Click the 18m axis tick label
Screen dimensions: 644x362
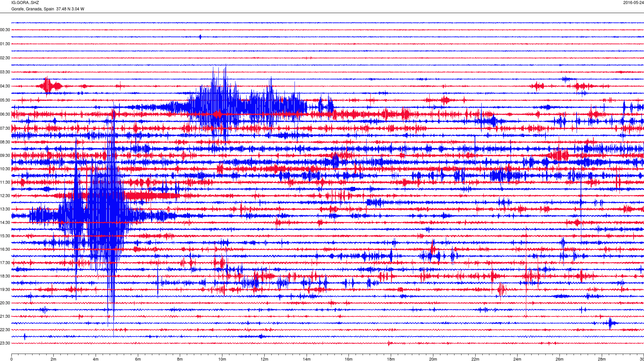[x=391, y=359]
